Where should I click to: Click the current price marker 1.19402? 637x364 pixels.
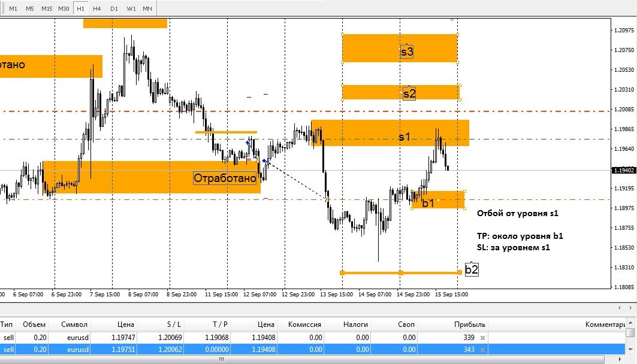pyautogui.click(x=624, y=171)
